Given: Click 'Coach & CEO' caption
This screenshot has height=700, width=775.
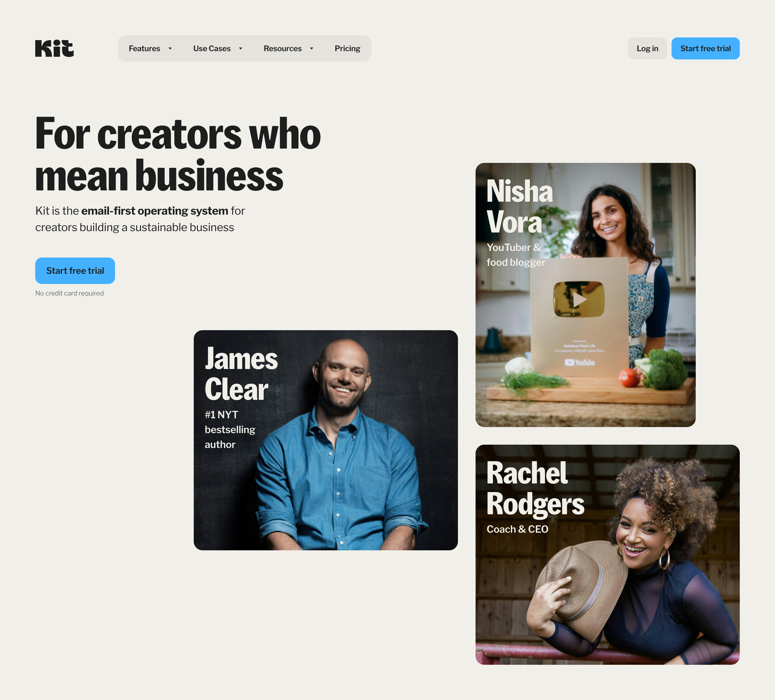Looking at the screenshot, I should (517, 529).
